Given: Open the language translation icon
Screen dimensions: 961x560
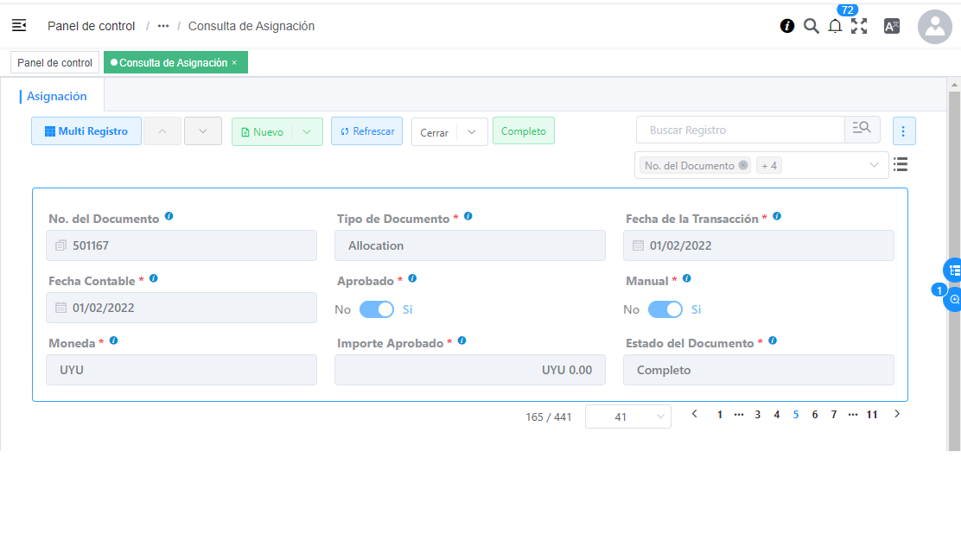Looking at the screenshot, I should pos(892,26).
